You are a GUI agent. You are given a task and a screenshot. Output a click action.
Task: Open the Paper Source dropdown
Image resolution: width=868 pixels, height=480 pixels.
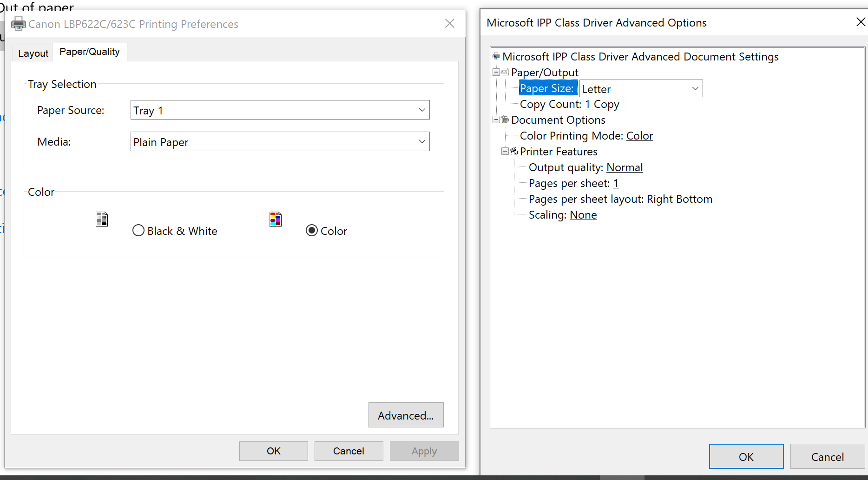coord(280,110)
